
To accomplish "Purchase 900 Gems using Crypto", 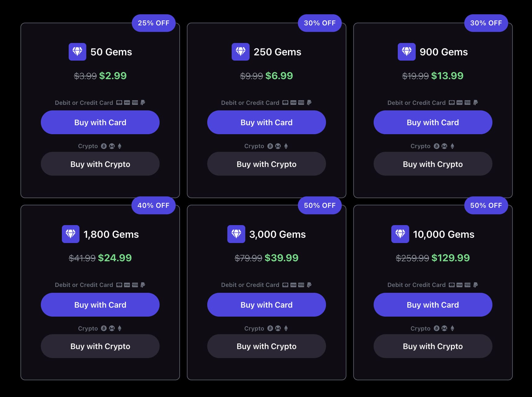I will [433, 164].
